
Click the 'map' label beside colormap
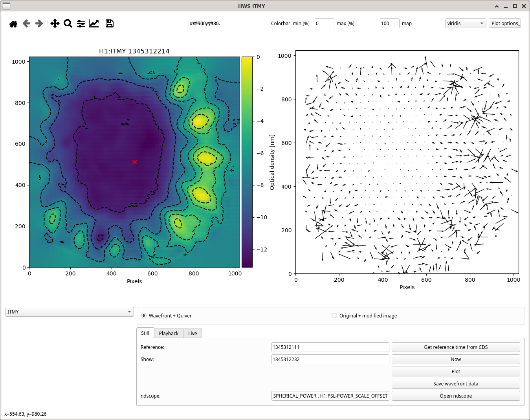point(407,24)
